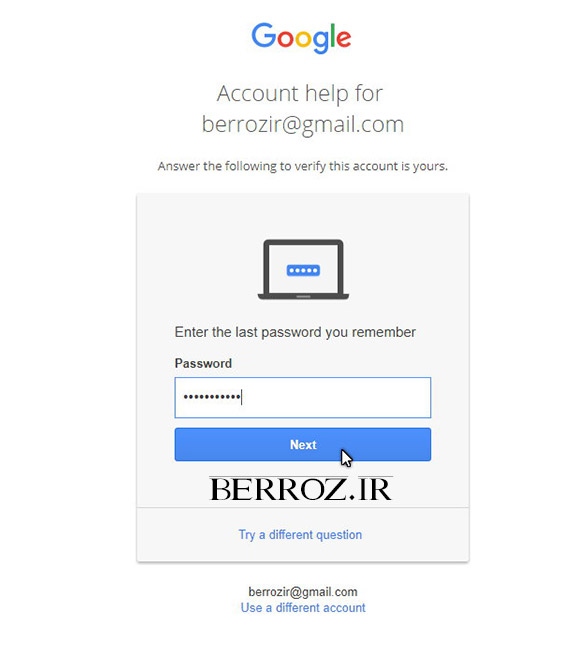
Task: Click the laptop base in the illustration
Action: click(x=303, y=297)
